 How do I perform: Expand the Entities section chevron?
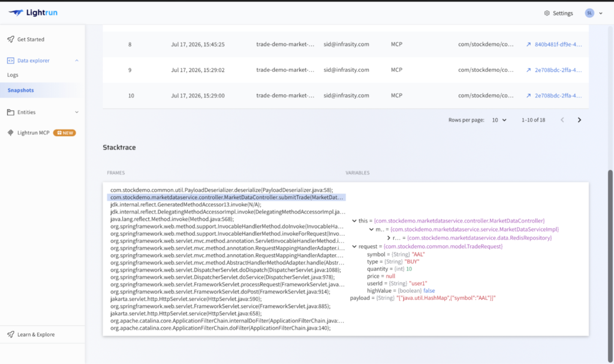[x=77, y=112]
